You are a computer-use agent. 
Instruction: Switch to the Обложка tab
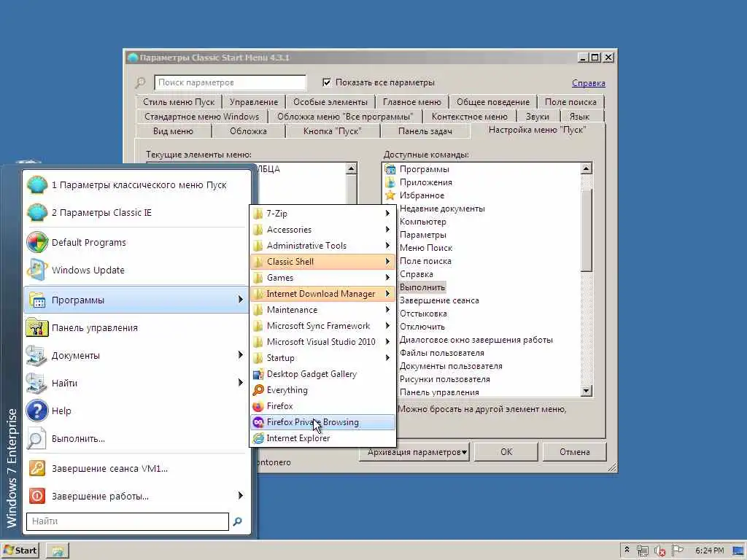tap(248, 131)
